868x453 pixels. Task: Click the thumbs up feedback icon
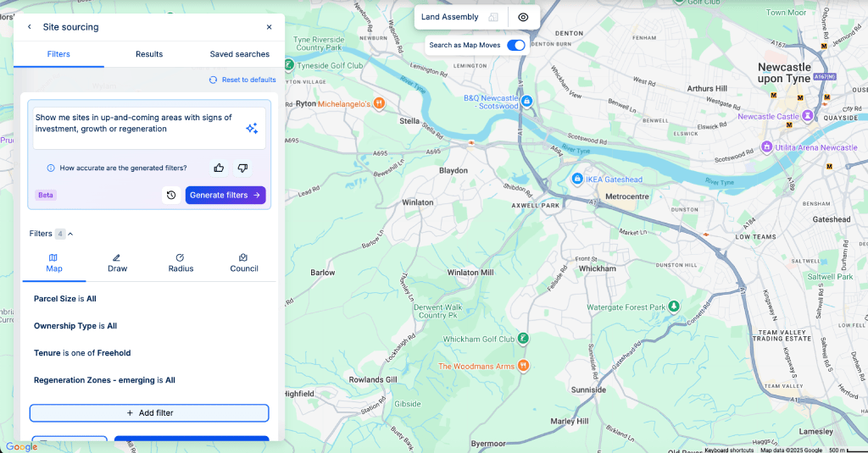coord(219,168)
